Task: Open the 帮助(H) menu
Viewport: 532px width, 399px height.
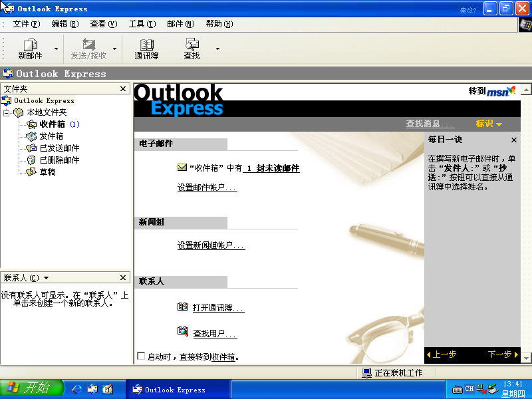Action: click(x=219, y=24)
